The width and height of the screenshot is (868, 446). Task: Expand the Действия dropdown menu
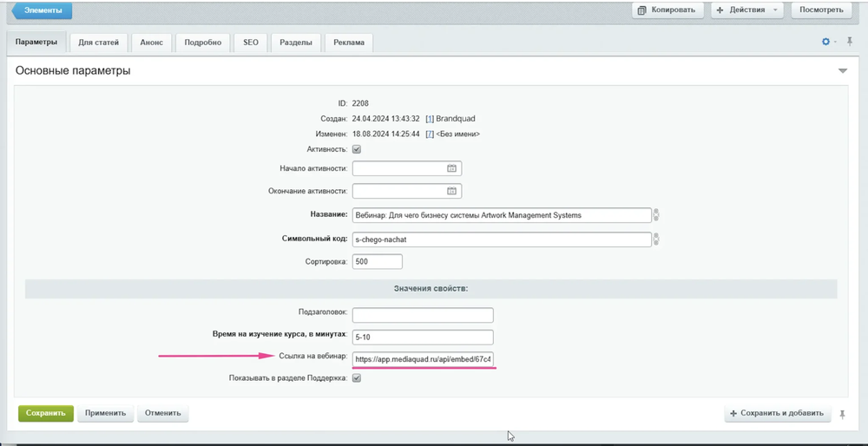coord(746,10)
